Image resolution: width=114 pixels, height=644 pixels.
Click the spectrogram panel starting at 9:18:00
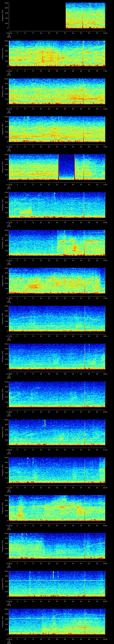point(57,357)
